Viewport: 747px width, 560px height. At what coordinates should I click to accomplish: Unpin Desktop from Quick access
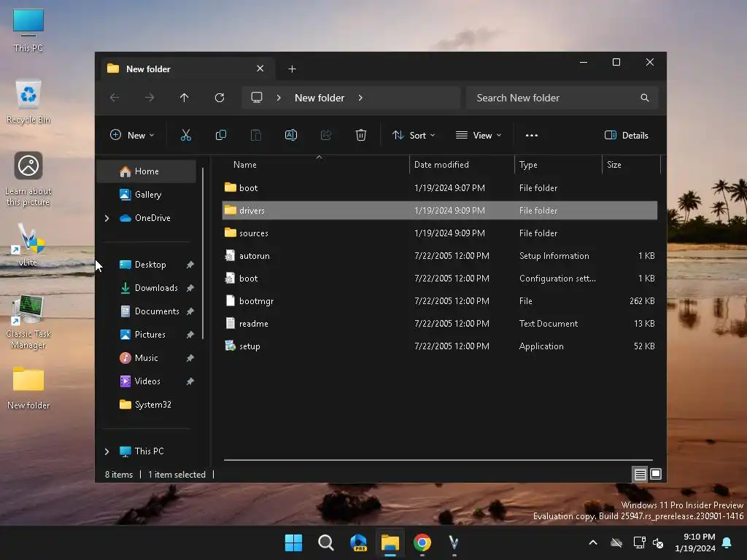(190, 265)
